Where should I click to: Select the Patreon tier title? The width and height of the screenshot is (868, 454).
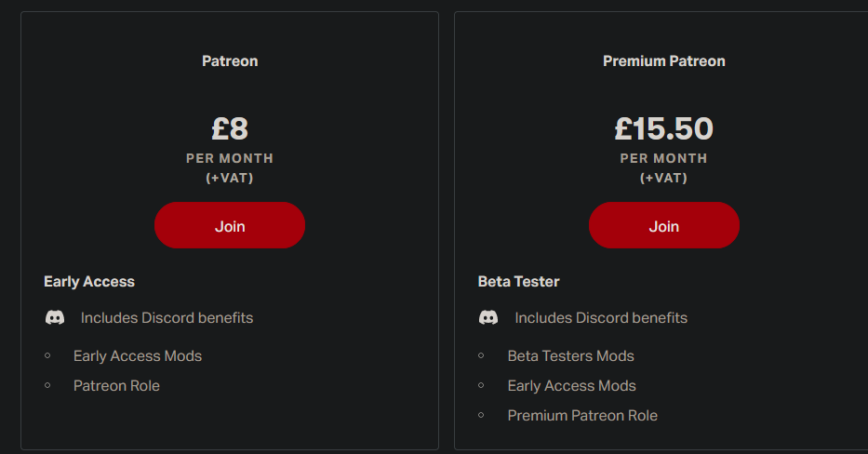tap(230, 61)
